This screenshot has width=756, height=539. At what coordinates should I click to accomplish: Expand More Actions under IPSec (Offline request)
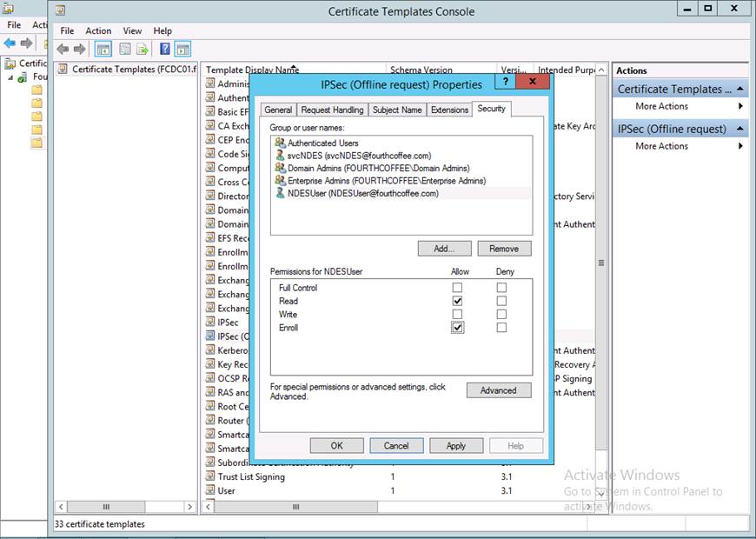(x=661, y=146)
